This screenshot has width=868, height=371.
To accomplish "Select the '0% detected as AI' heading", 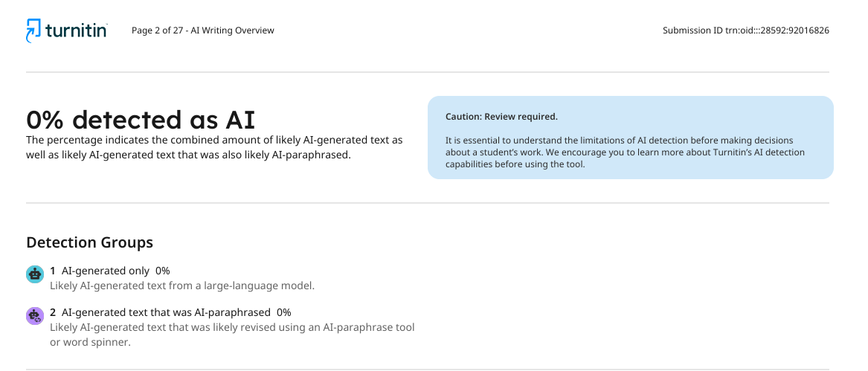I will (x=141, y=120).
